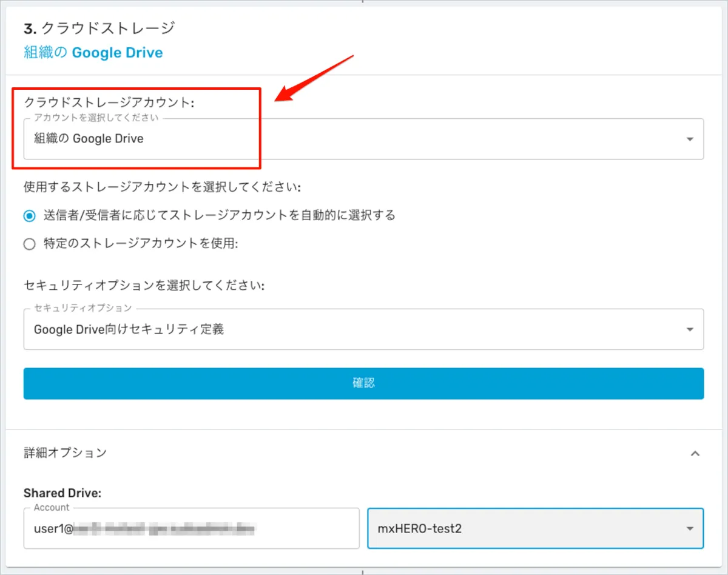Click the Shared Drive: label

click(x=62, y=493)
